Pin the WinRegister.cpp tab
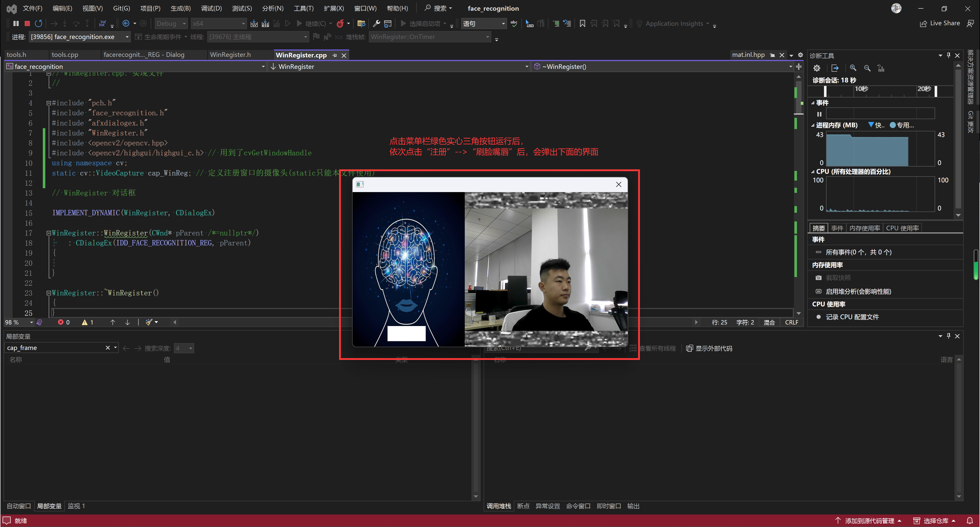The image size is (980, 527). (x=334, y=56)
